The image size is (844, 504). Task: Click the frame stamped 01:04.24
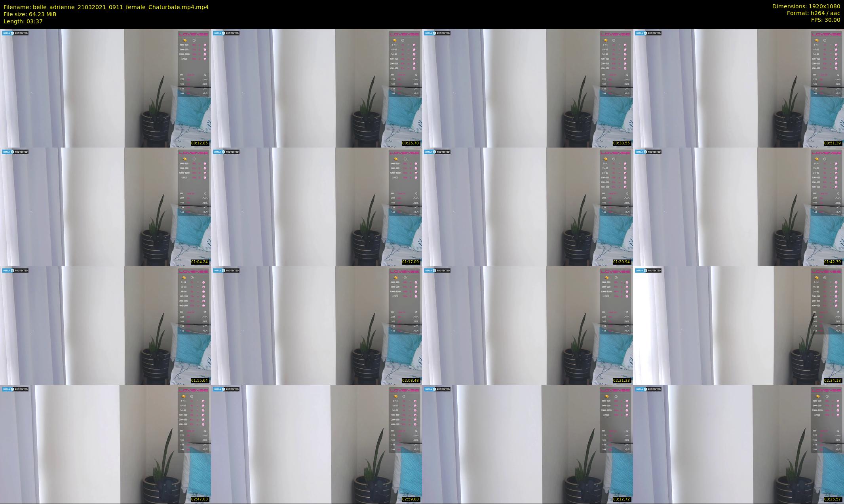pos(105,207)
